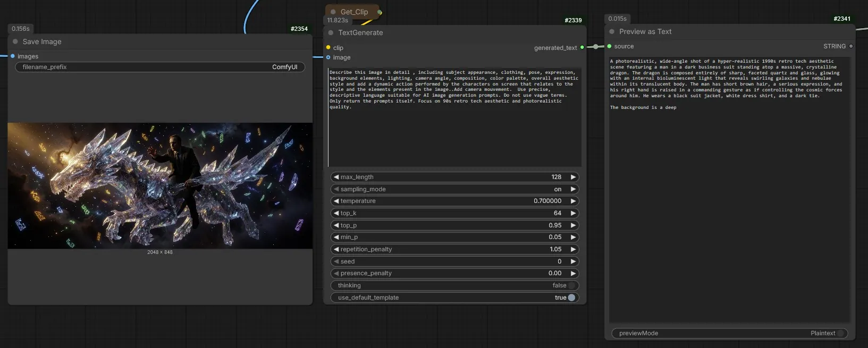The image size is (868, 348).
Task: Decrease repetition_penalty with left arrow
Action: 336,249
